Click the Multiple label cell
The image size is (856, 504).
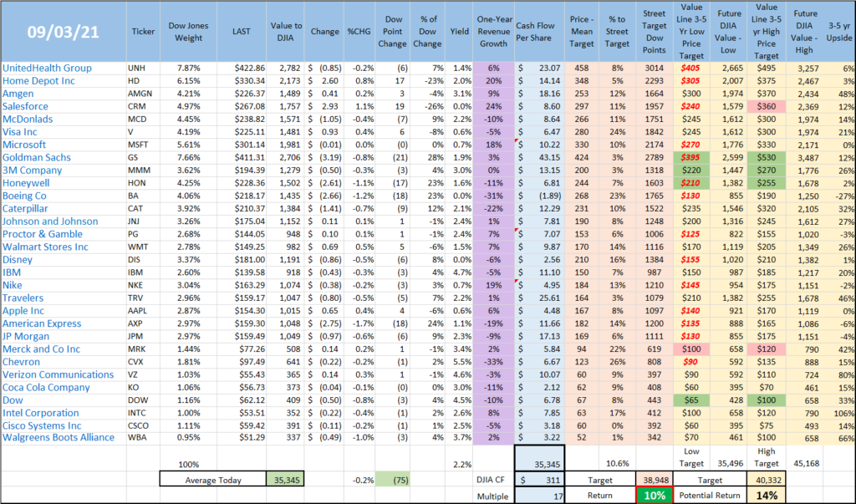coord(494,496)
